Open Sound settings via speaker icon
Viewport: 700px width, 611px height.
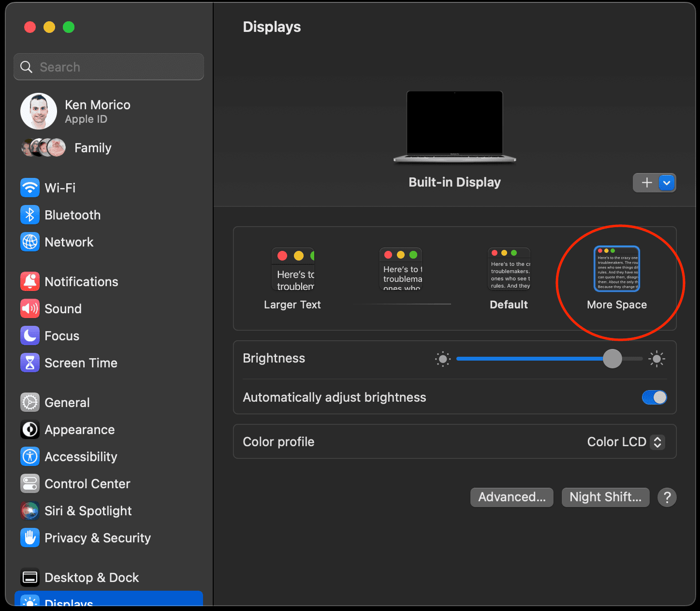29,308
